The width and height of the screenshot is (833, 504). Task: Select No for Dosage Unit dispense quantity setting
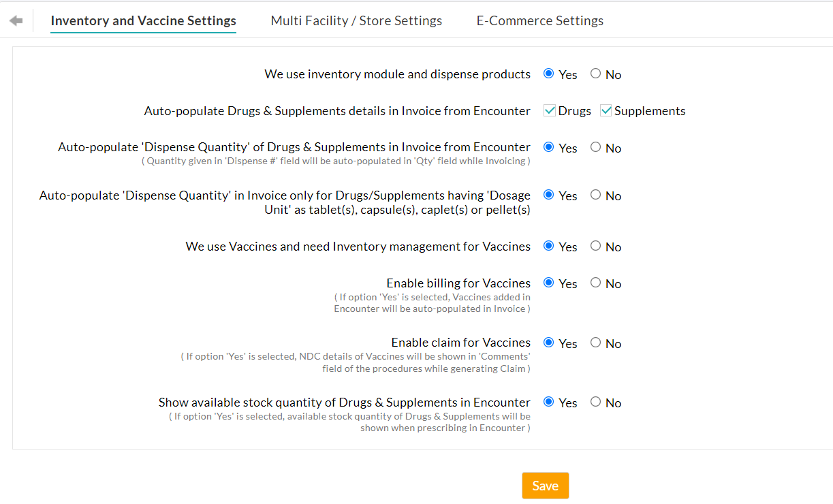coord(595,195)
